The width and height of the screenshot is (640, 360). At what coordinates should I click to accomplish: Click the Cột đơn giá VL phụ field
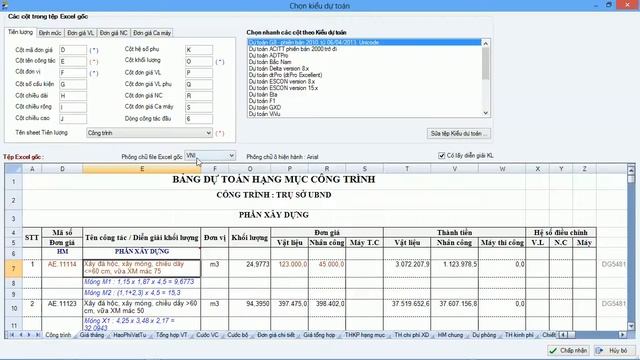pos(199,84)
